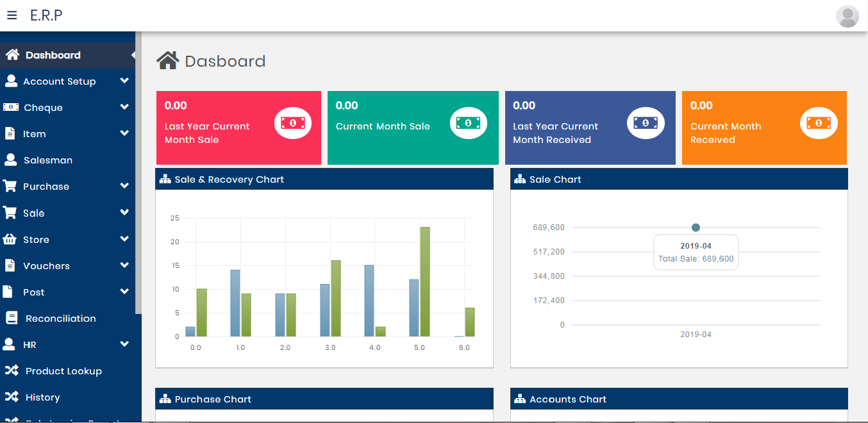Expand the Item menu chevron
This screenshot has height=423, width=868.
click(x=124, y=134)
